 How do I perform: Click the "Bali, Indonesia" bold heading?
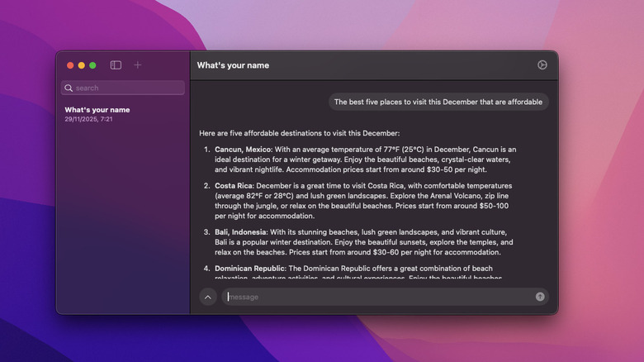click(240, 232)
